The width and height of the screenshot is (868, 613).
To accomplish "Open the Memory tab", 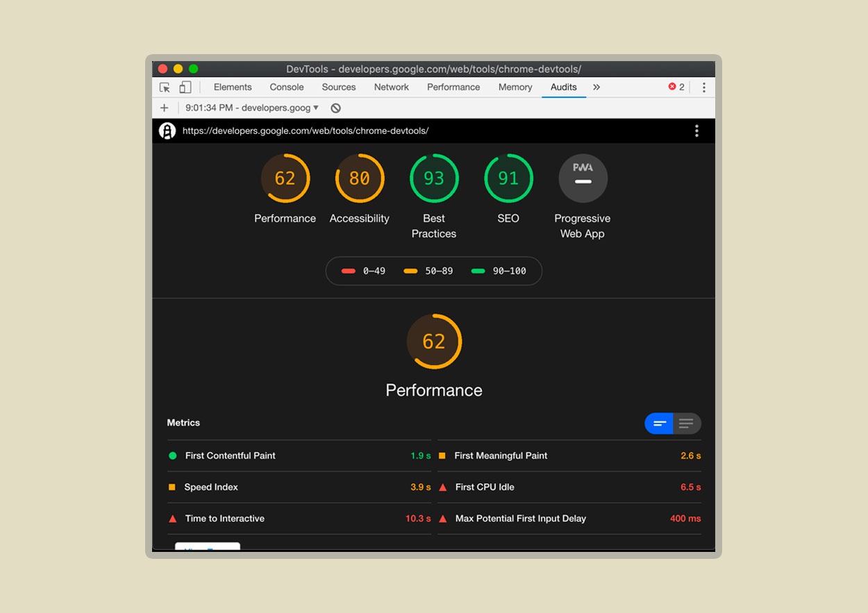I will [x=515, y=87].
